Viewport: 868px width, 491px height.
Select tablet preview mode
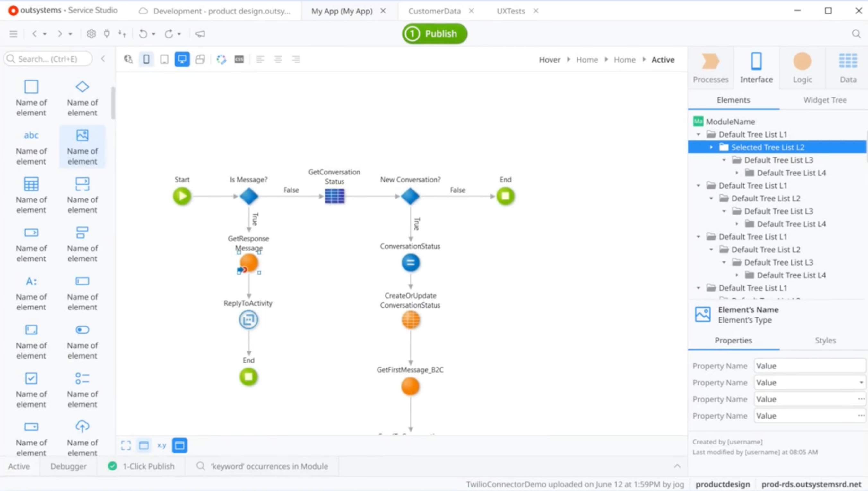point(164,59)
